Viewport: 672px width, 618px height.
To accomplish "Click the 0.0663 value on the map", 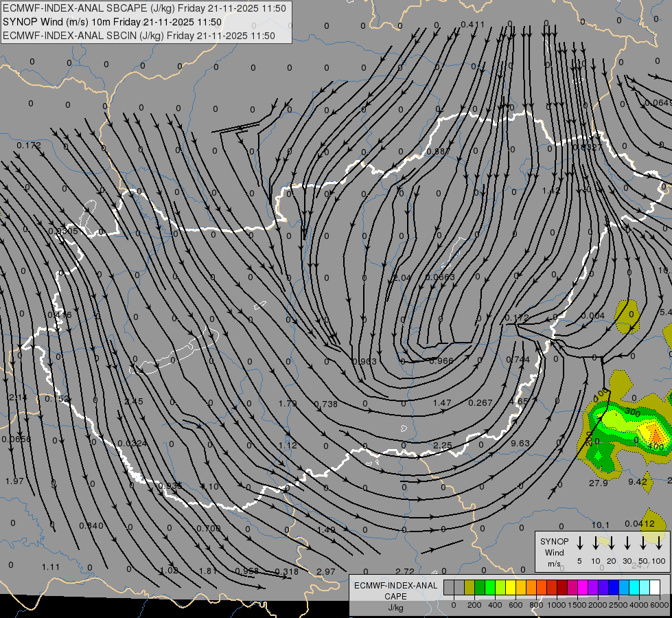I will (440, 277).
